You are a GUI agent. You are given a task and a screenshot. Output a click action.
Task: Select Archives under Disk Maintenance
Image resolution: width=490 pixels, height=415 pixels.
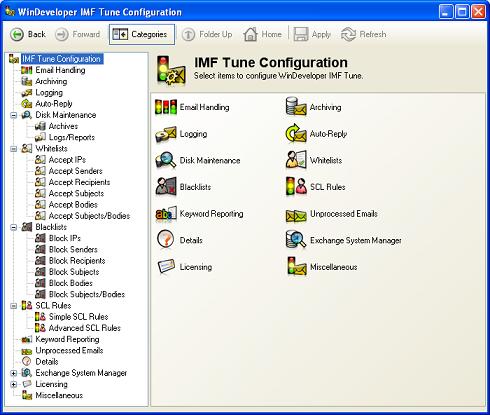coord(63,126)
